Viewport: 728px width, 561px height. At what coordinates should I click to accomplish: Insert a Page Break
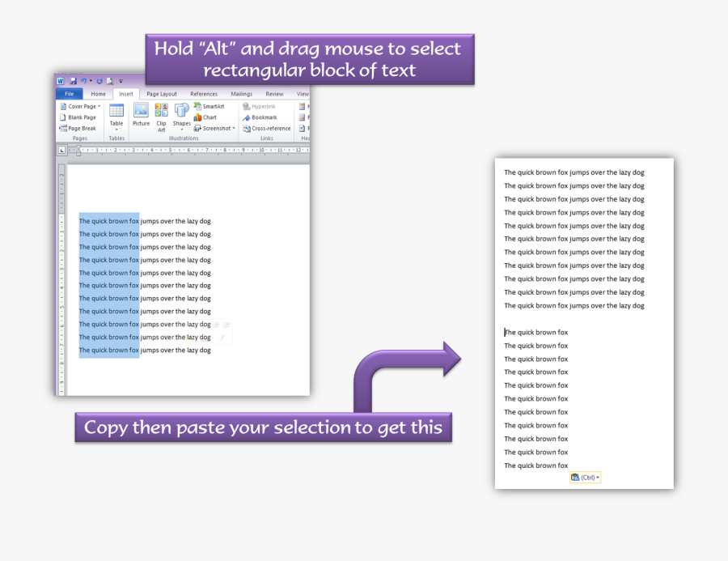(80, 128)
